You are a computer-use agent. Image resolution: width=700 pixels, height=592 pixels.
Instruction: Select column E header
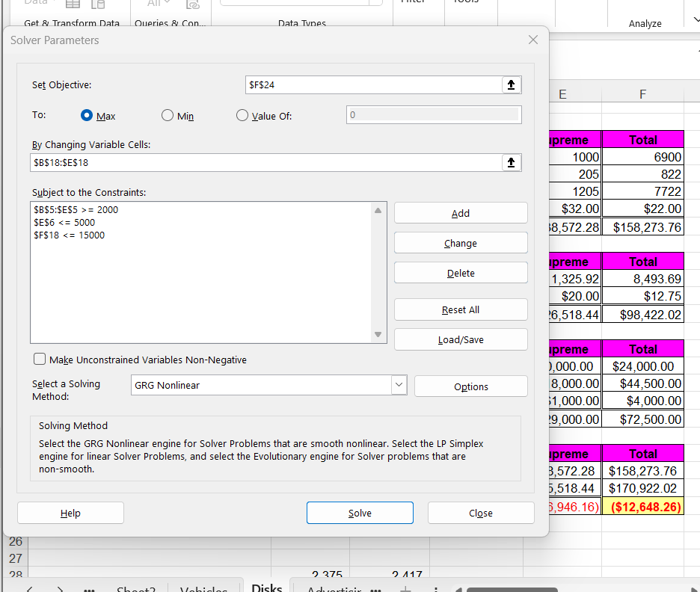click(x=575, y=94)
